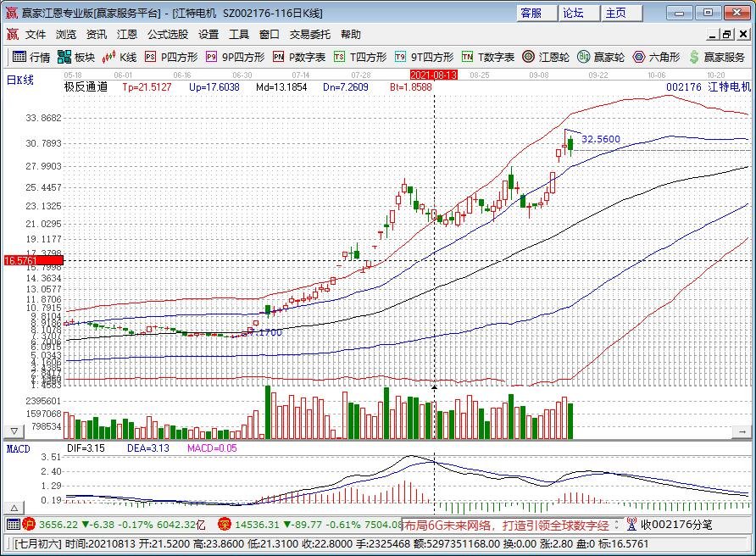Open 赢家服务 service page
Image resolution: width=756 pixels, height=556 pixels.
coord(717,57)
